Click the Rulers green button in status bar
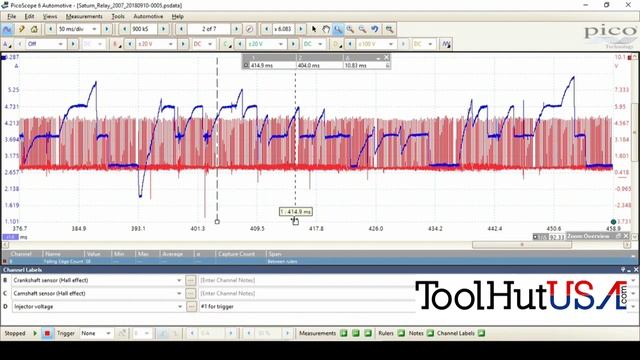 click(x=401, y=333)
